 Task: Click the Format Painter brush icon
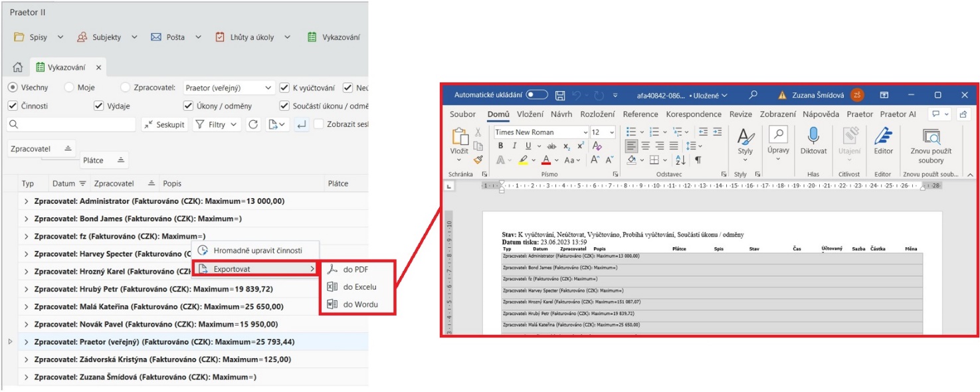pyautogui.click(x=478, y=160)
